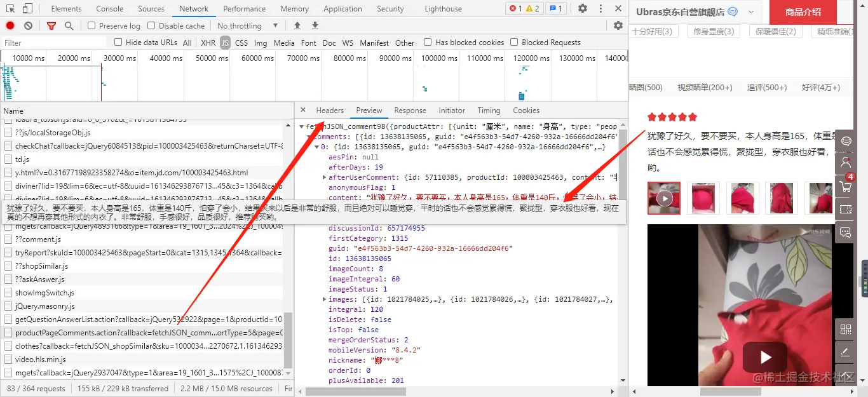868x397 pixels.
Task: Open the DevTools three-dot more menu
Action: pyautogui.click(x=600, y=8)
